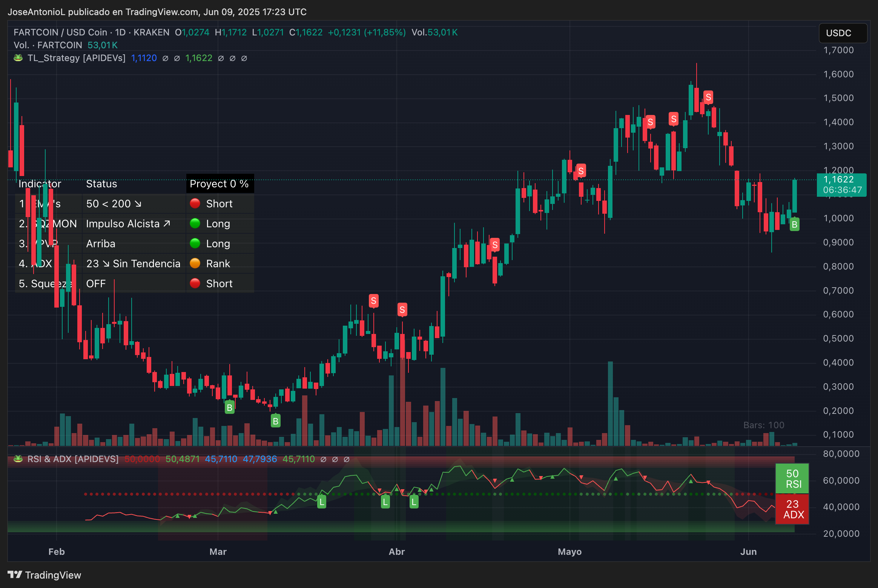Click the '23 Sin Tendencia' status cell

(x=134, y=263)
